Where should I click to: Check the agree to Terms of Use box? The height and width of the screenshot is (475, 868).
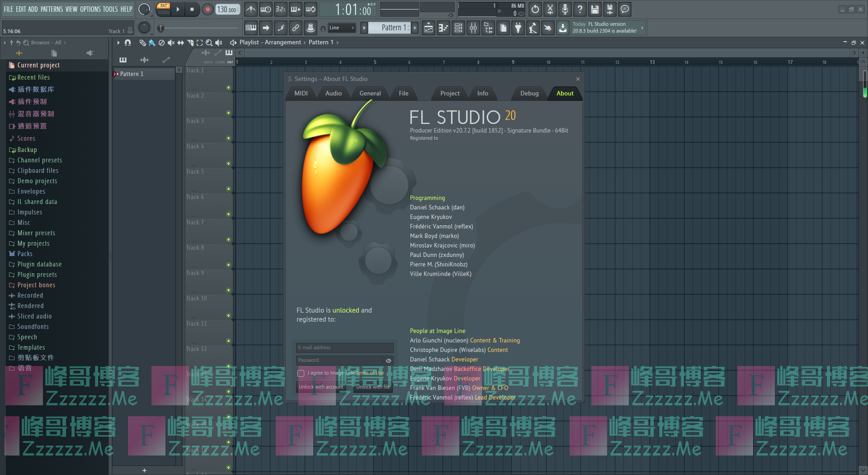pyautogui.click(x=301, y=373)
